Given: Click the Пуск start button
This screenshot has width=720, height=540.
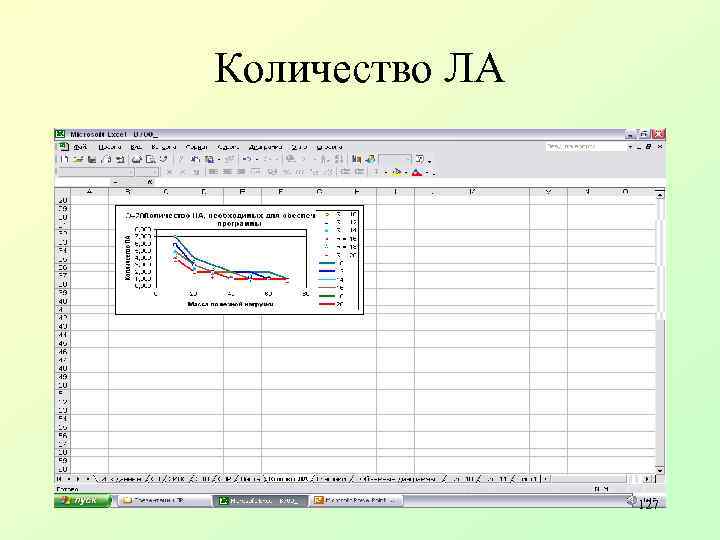Looking at the screenshot, I should click(83, 501).
